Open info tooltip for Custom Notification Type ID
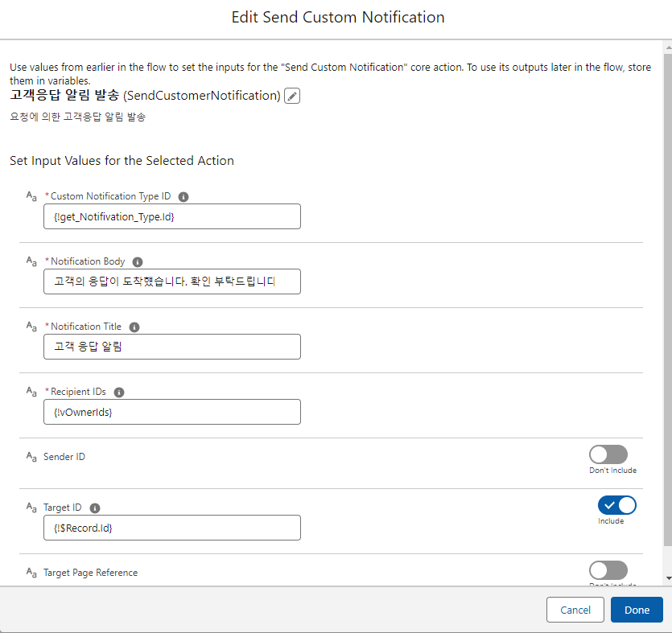 [183, 196]
